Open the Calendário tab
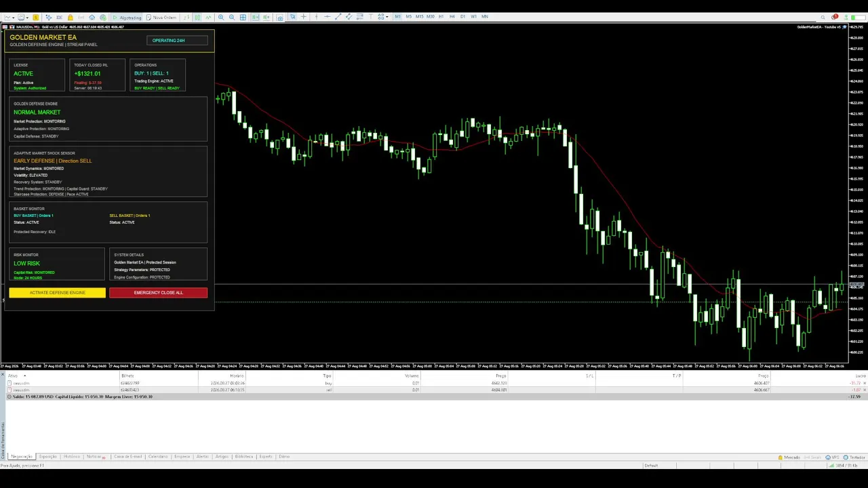Screen dimensions: 868x488 click(x=158, y=457)
